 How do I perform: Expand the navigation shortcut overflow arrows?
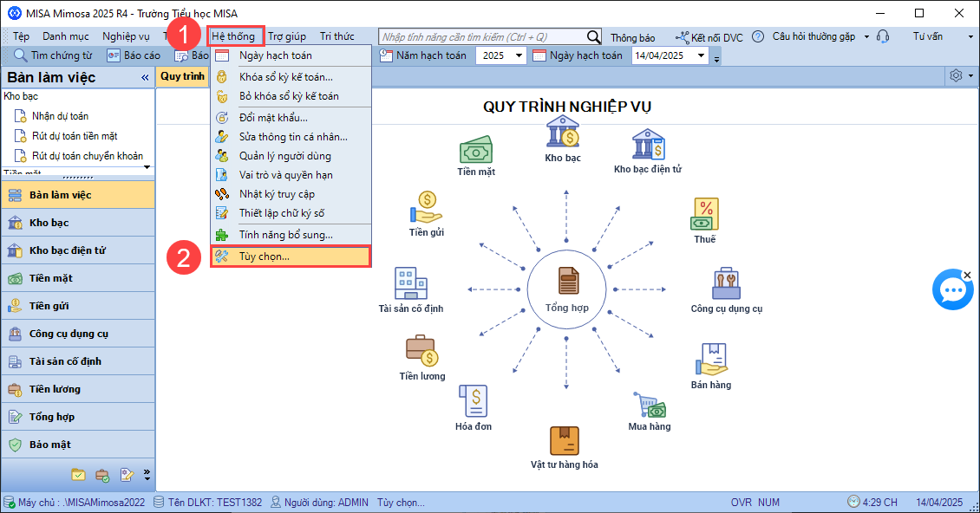tap(147, 475)
